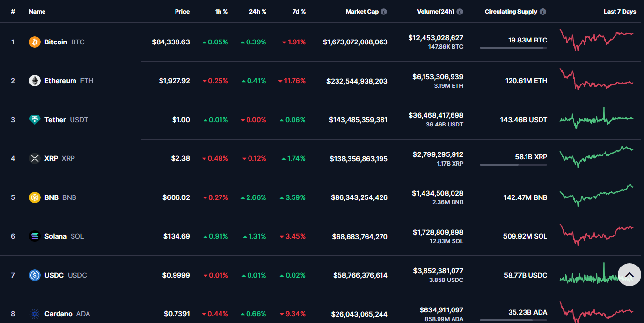Click the Solana price $134.69

(176, 236)
